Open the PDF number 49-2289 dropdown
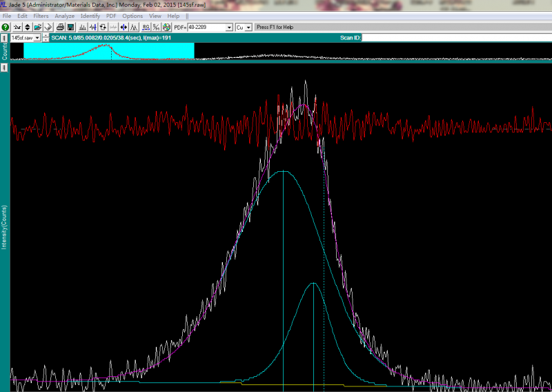Viewport: 552px width, 392px height. pos(229,28)
